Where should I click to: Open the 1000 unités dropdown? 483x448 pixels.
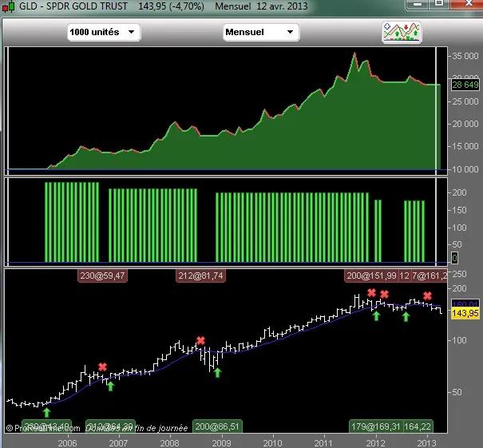click(x=104, y=32)
